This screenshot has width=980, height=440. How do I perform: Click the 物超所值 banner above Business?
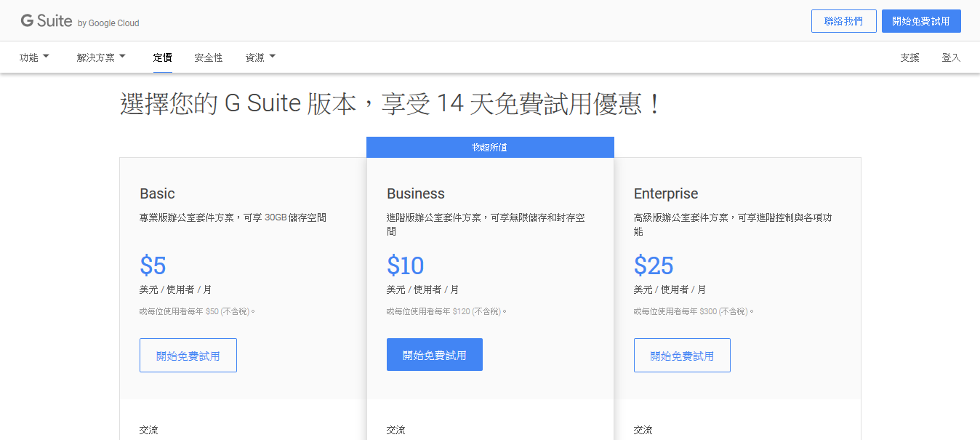(490, 147)
